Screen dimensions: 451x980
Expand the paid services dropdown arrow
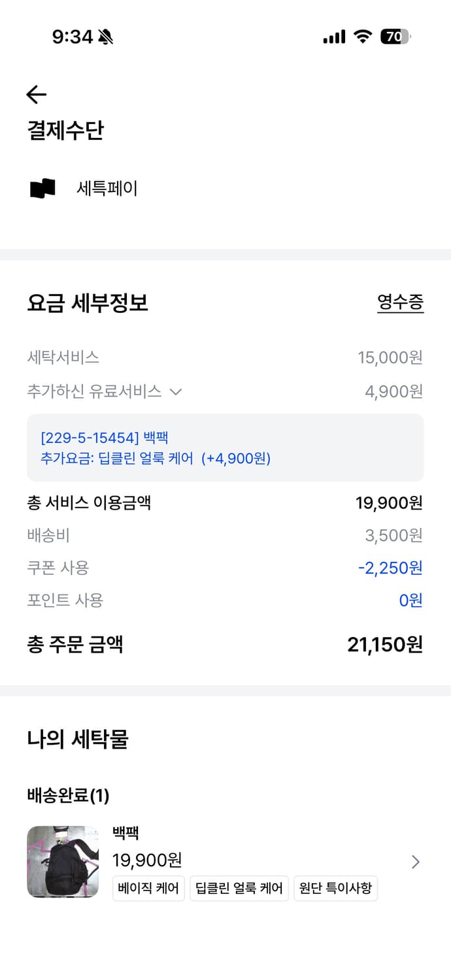point(175,391)
